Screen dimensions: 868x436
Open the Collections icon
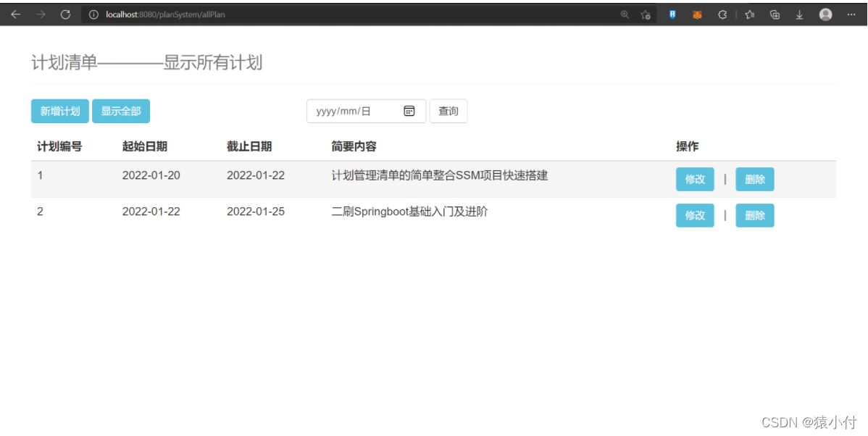click(775, 15)
